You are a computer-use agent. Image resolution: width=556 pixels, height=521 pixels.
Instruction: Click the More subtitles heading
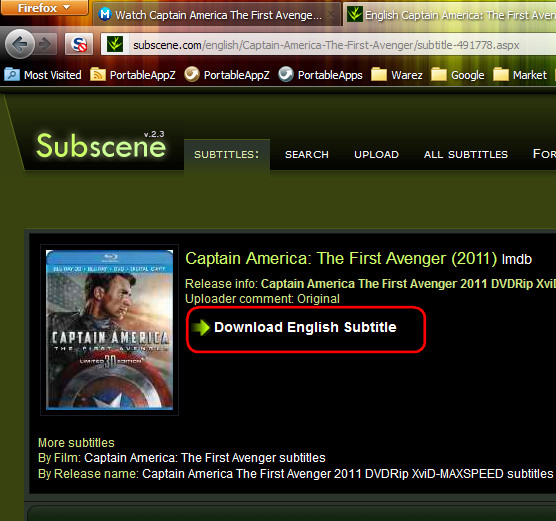[76, 443]
